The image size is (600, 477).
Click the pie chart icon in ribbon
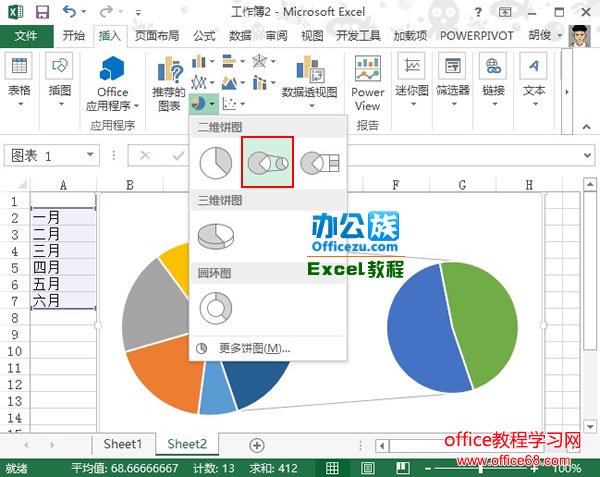tap(198, 103)
